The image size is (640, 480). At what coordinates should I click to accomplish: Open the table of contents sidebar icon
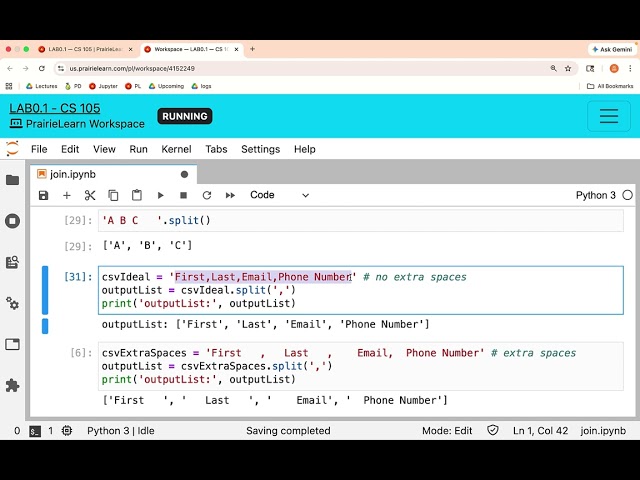click(13, 262)
